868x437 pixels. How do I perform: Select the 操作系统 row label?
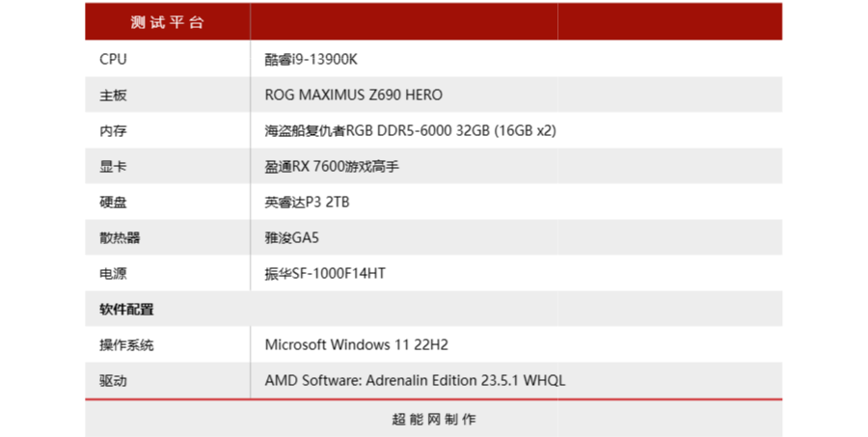126,345
